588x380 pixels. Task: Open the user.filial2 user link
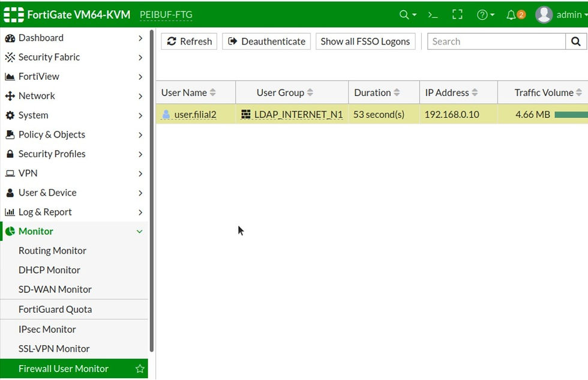pyautogui.click(x=195, y=115)
